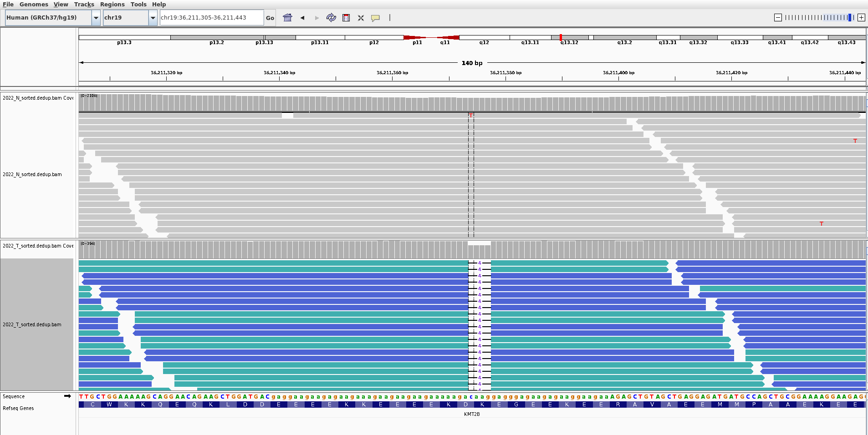Click the Home icon in the toolbar
The image size is (868, 435).
[287, 18]
